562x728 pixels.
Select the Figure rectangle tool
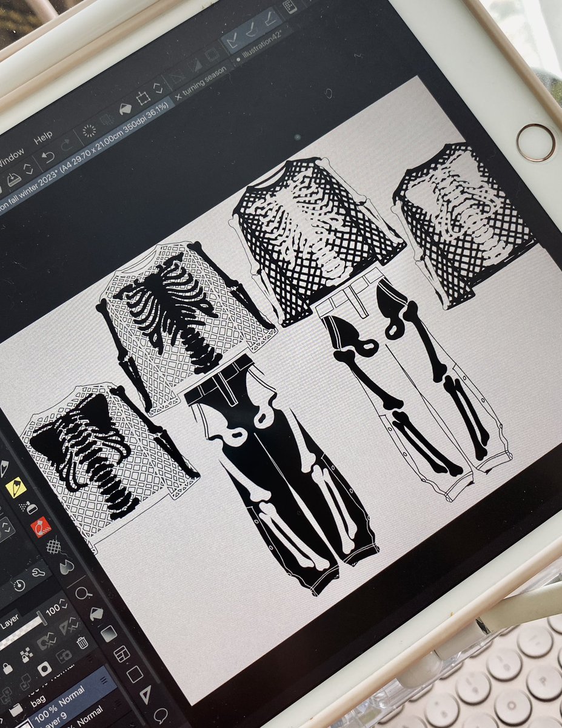(135, 674)
